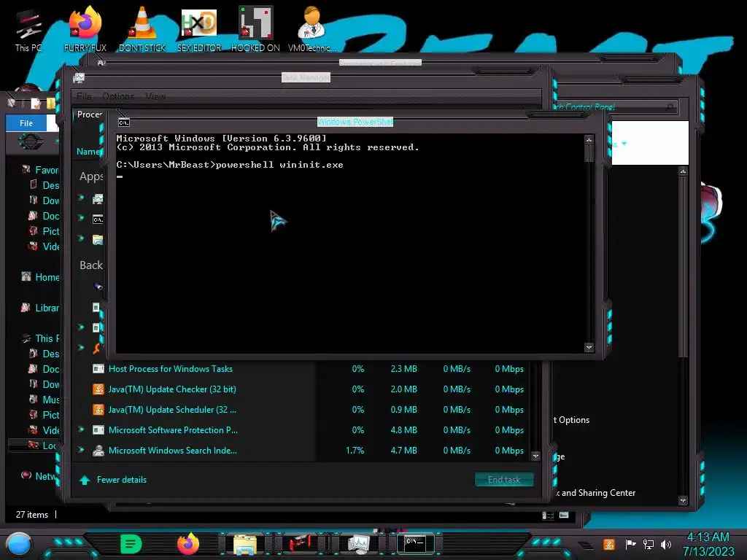Click Host Process for Windows Tasks icon
This screenshot has height=560, width=747.
click(98, 368)
